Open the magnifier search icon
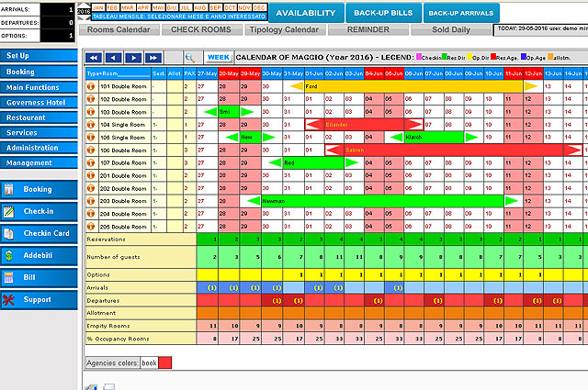 click(x=190, y=58)
